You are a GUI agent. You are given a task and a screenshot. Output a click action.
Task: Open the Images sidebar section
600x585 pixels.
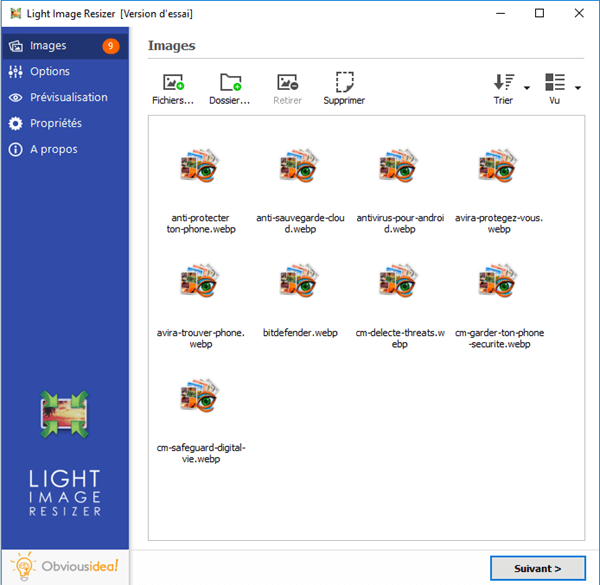point(65,46)
